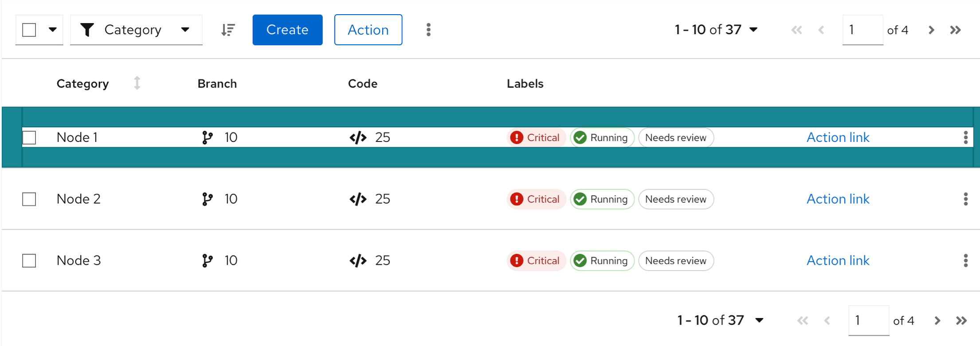Jump to last page in top pagination
The height and width of the screenshot is (346, 980).
[x=956, y=30]
